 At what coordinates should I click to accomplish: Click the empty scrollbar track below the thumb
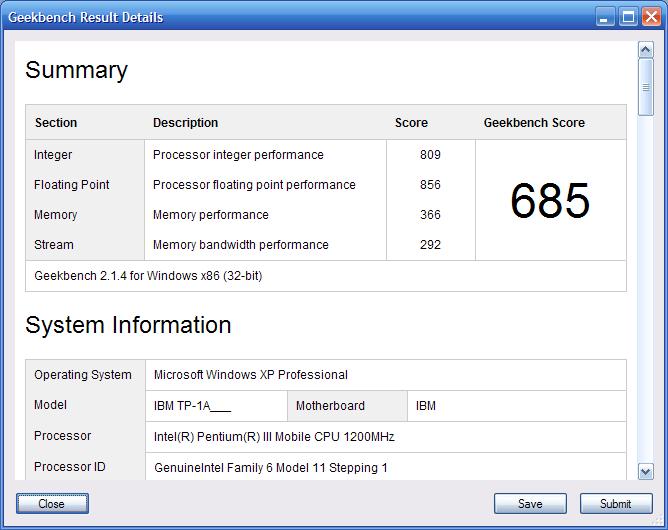[x=647, y=300]
